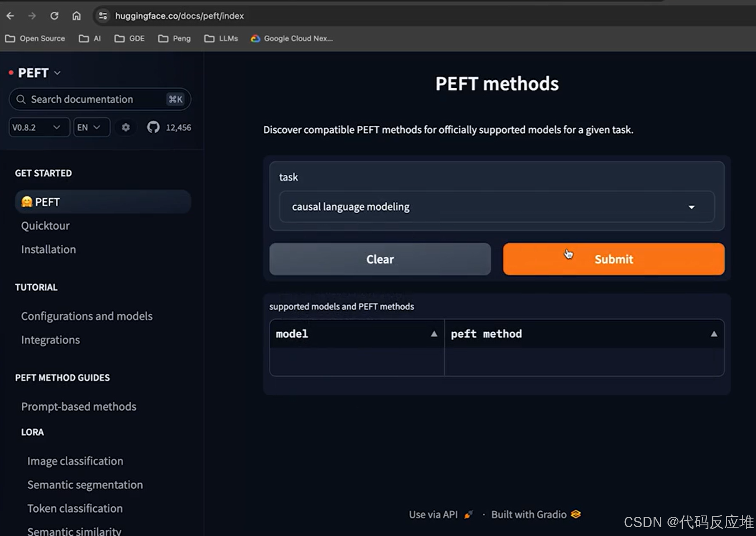This screenshot has width=756, height=536.
Task: Click the supported models and PEFT methods label
Action: pos(341,306)
